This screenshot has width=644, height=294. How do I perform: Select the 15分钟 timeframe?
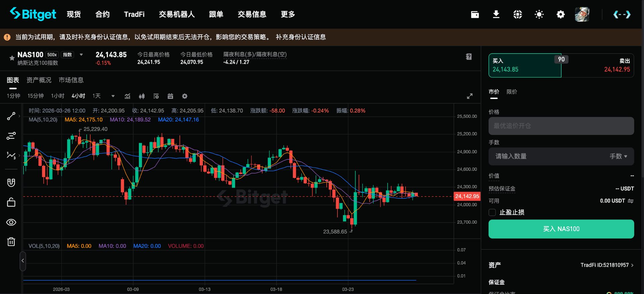[x=36, y=96]
